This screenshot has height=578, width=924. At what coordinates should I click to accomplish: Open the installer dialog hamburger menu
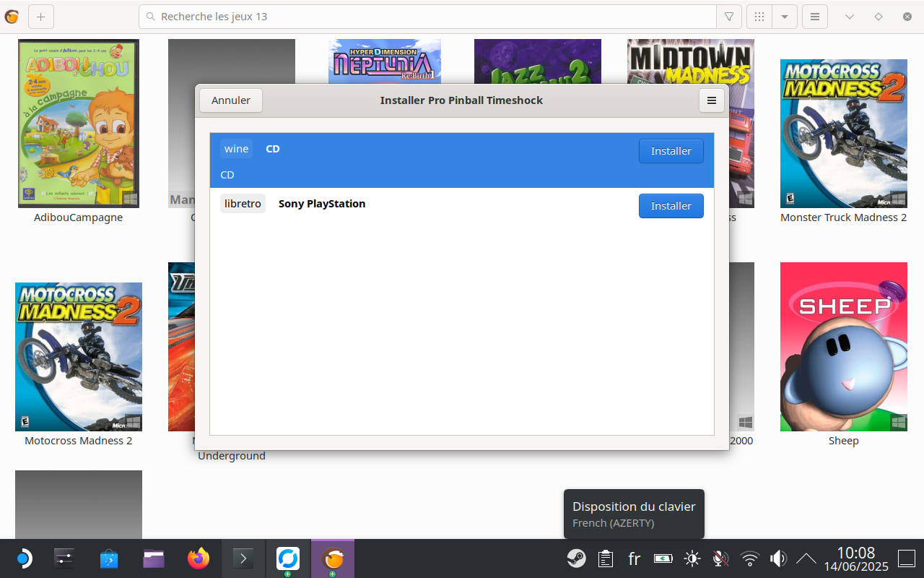711,100
